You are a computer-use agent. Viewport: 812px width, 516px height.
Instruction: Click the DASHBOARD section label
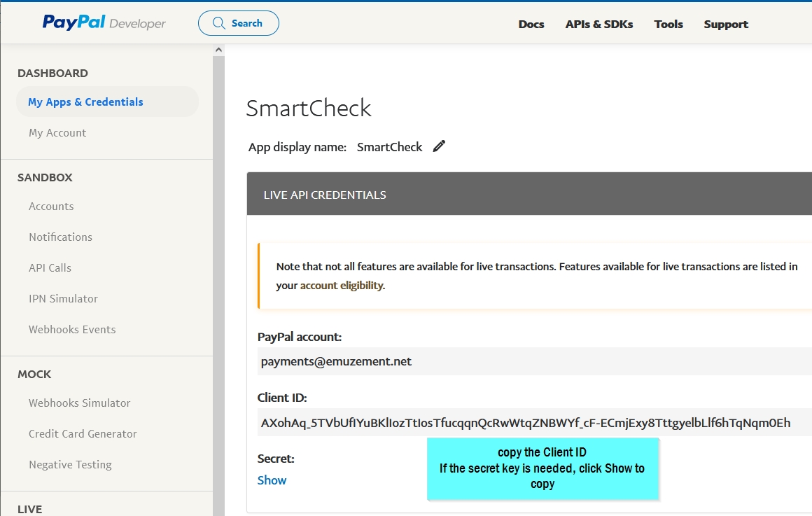[x=52, y=73]
